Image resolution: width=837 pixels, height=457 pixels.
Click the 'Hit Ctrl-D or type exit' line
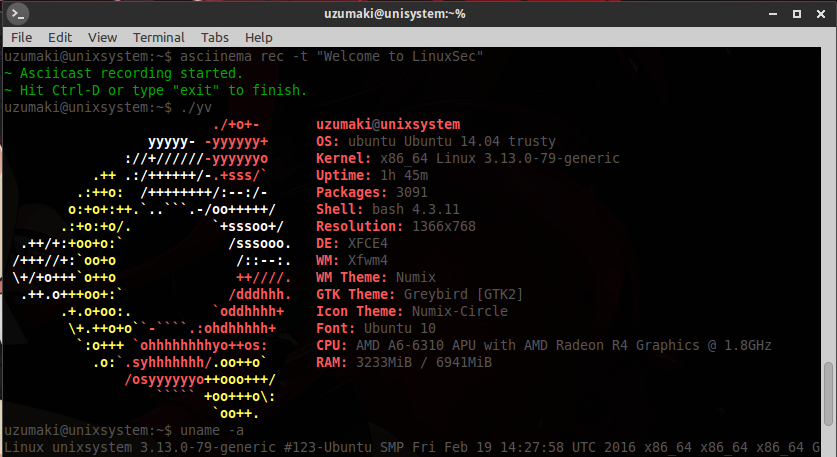click(155, 90)
